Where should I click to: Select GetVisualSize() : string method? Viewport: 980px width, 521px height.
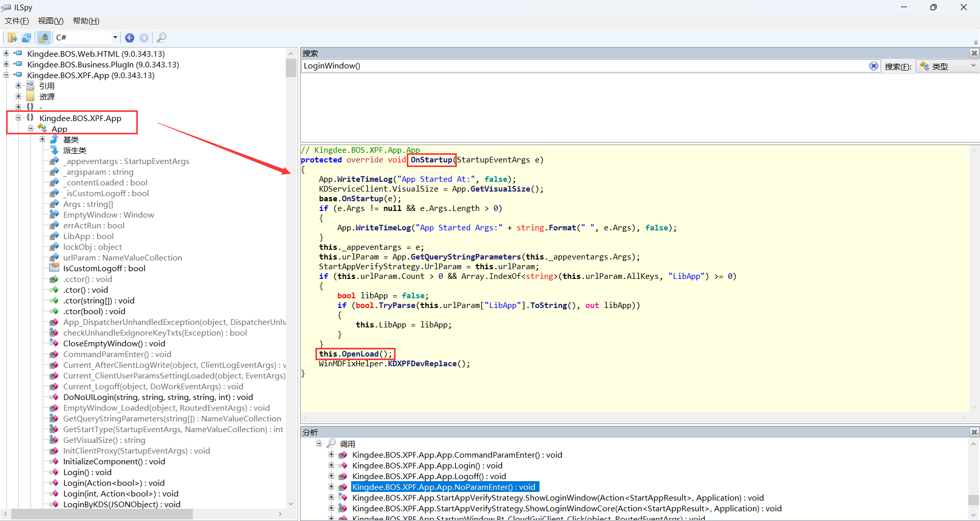[x=104, y=440]
